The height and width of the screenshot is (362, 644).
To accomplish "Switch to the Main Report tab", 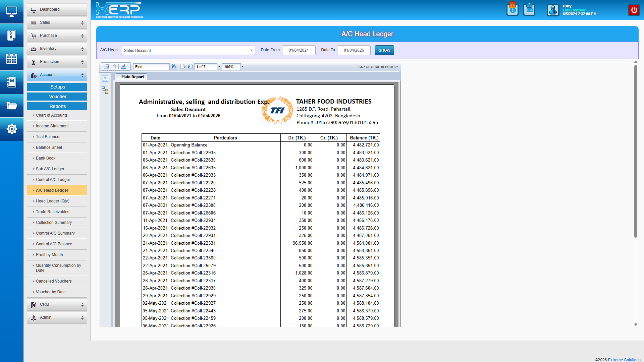I will (132, 77).
